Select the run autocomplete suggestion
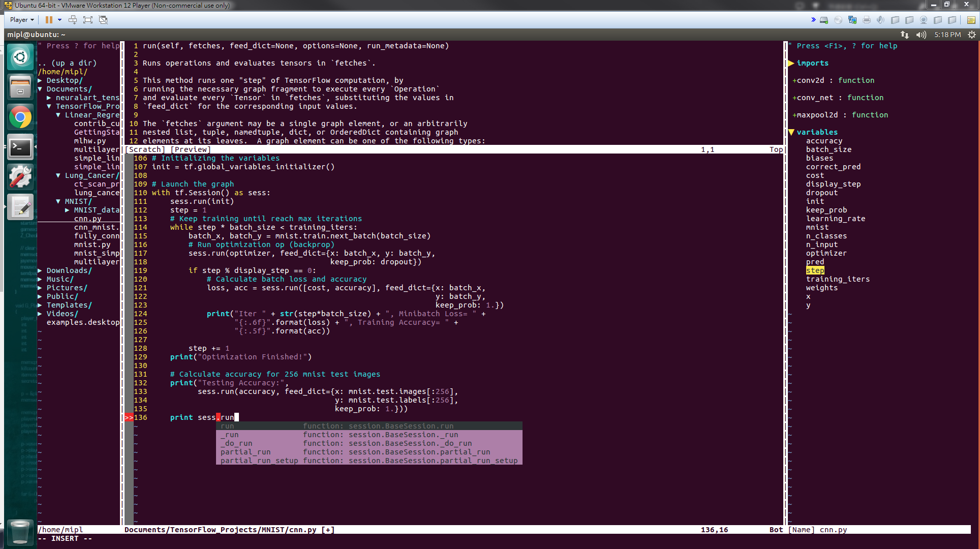Image resolution: width=980 pixels, height=549 pixels. (229, 426)
